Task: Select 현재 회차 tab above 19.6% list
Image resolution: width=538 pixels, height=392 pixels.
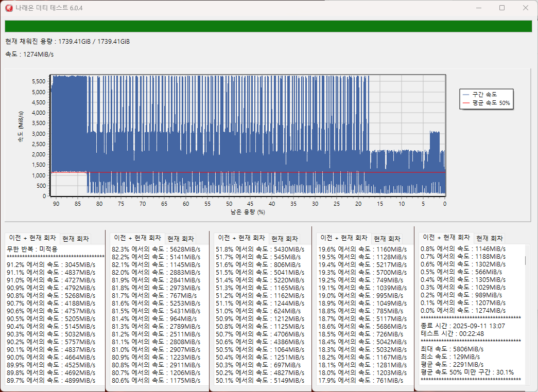Action: tap(387, 239)
